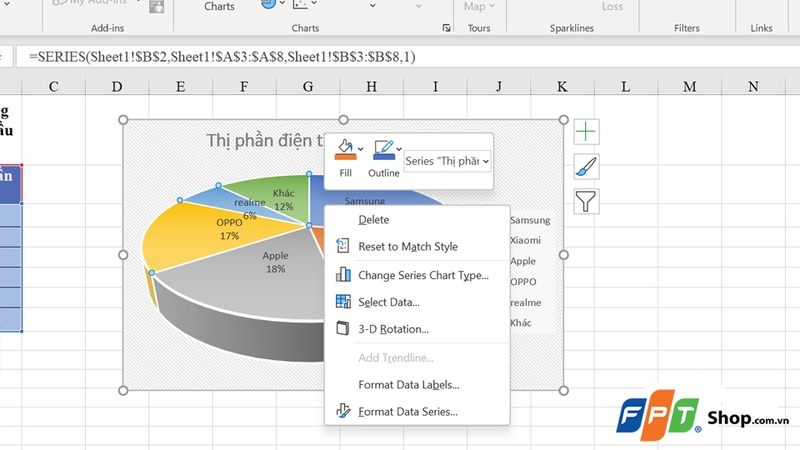Click realme legend entry
Viewport: 800px width, 450px height.
point(526,303)
